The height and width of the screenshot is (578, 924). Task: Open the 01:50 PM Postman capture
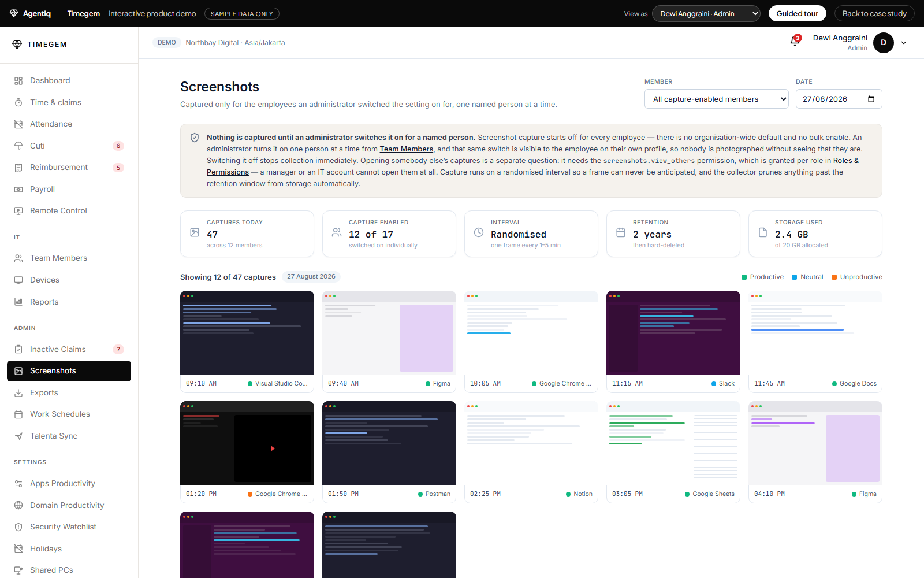click(389, 452)
